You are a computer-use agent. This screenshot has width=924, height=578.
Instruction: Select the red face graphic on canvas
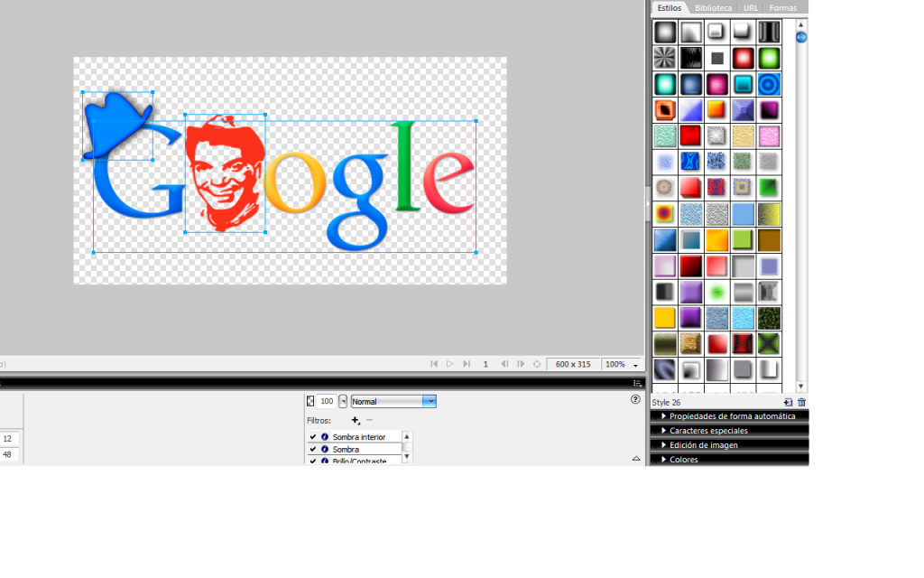coord(225,172)
